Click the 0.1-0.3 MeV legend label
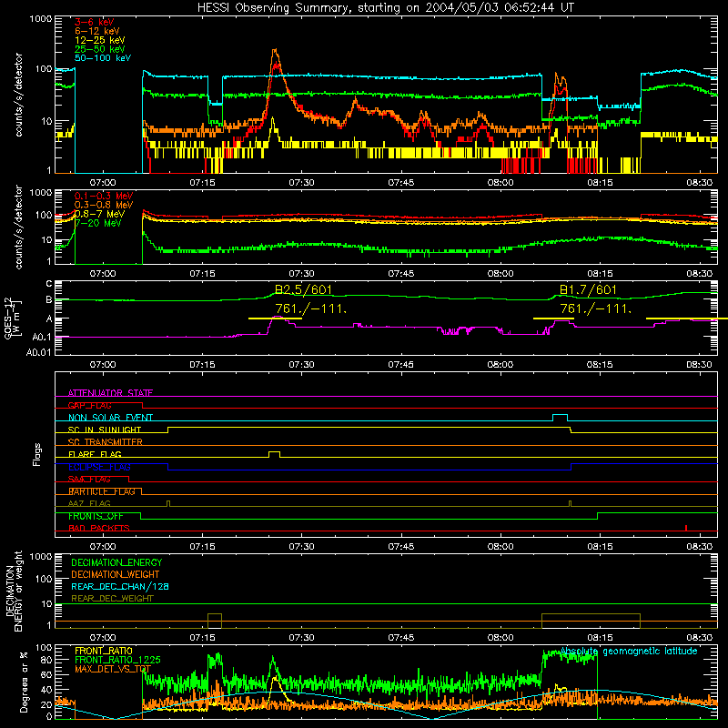The width and height of the screenshot is (728, 728). pos(104,196)
